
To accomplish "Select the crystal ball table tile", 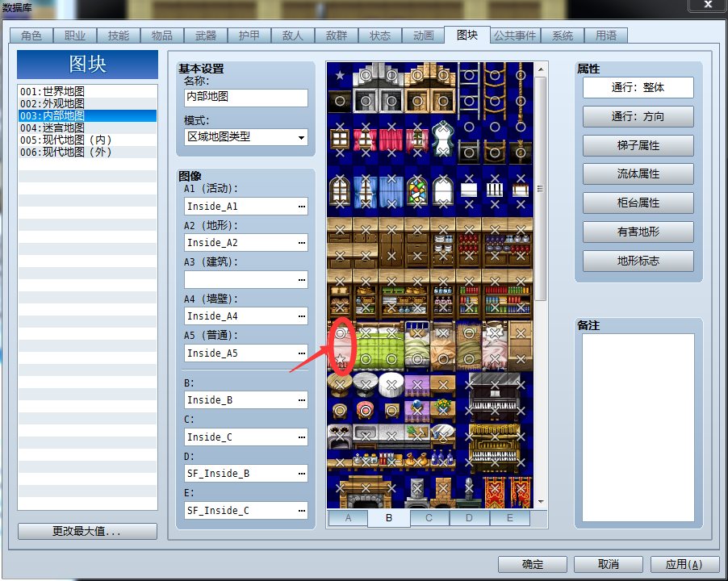I will tap(417, 411).
